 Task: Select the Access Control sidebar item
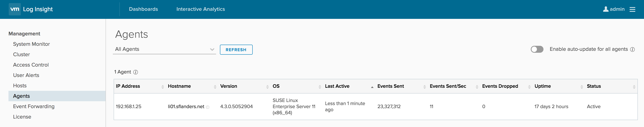(31, 65)
